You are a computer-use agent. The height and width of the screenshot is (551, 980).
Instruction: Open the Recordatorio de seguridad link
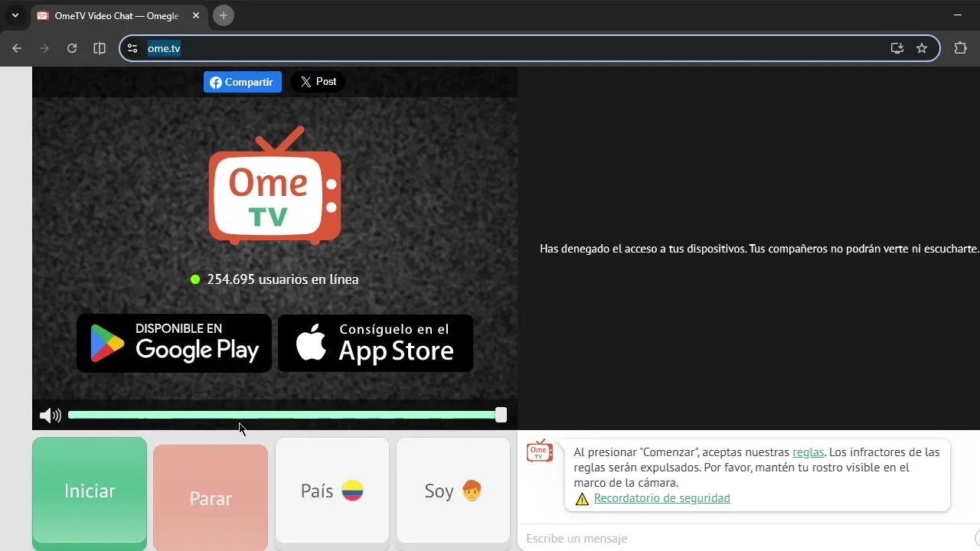pos(662,498)
